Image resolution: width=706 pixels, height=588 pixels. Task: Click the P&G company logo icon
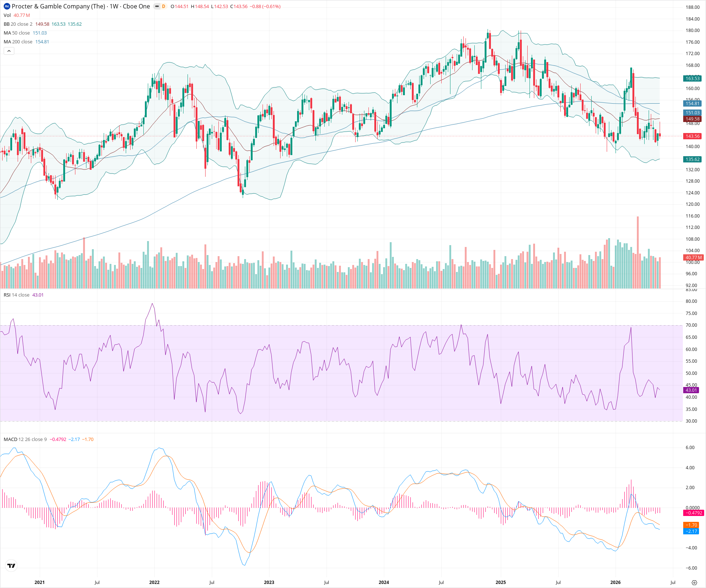[7, 6]
